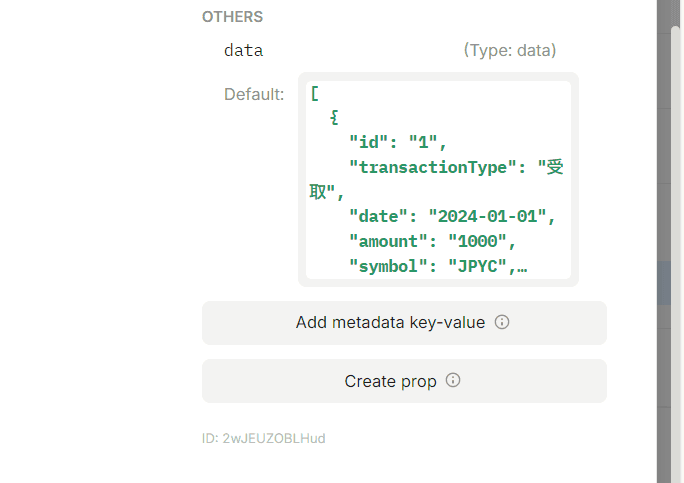Viewport: 684px width, 483px height.
Task: Click the "id": "1" line in the JSON
Action: (x=397, y=142)
